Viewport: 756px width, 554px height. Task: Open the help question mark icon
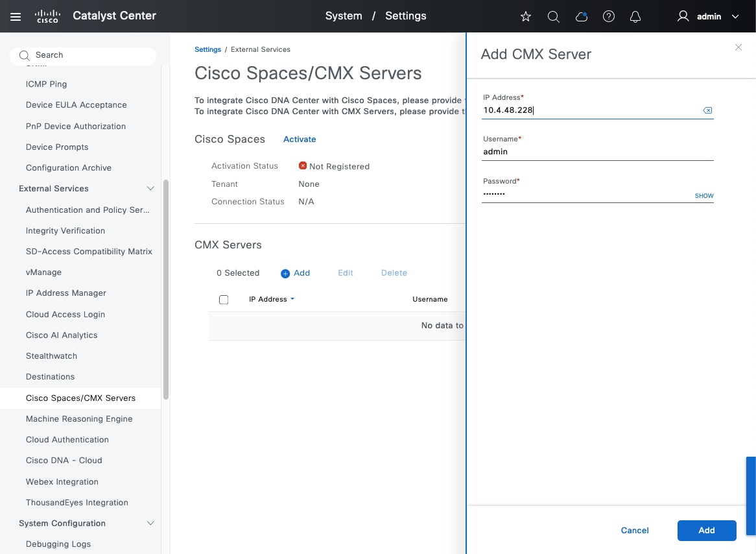pos(608,17)
